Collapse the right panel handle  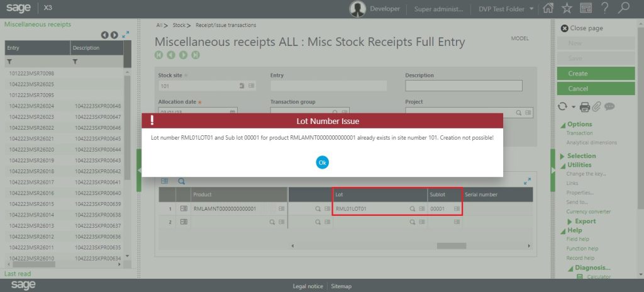(x=553, y=171)
